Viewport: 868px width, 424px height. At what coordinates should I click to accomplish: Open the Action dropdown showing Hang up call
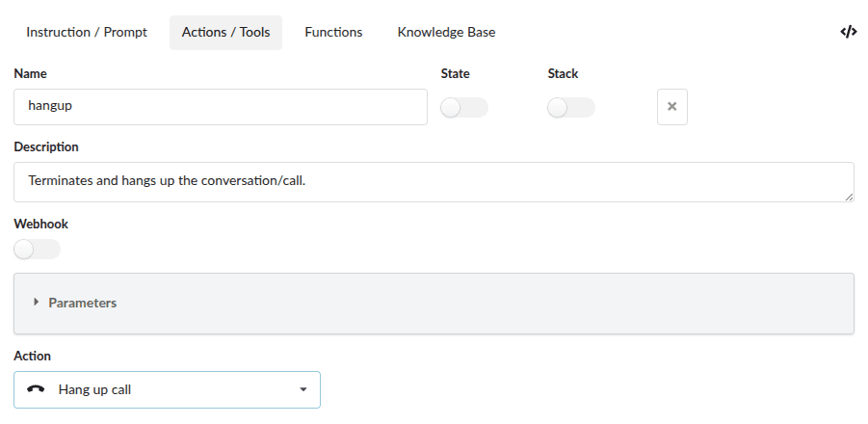point(167,389)
